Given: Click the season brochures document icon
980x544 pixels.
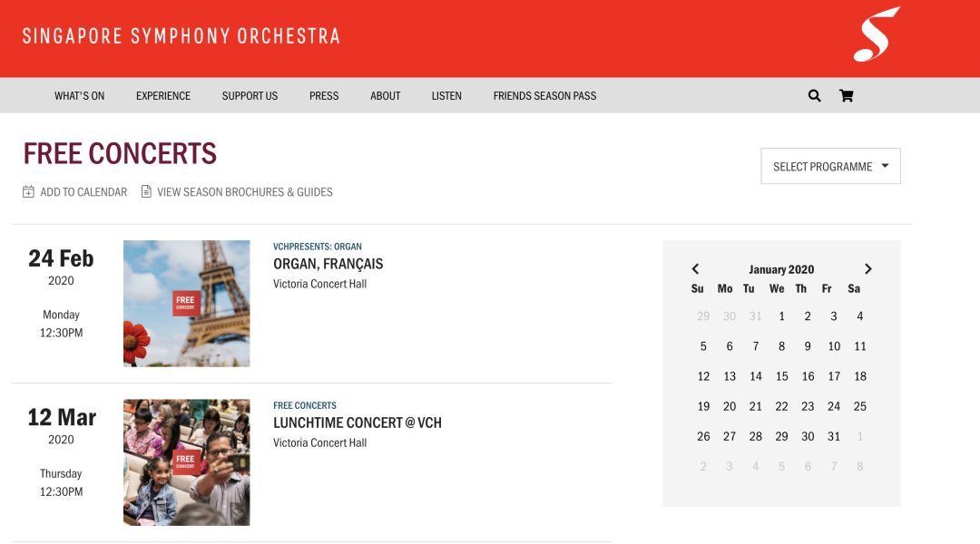Looking at the screenshot, I should [146, 192].
